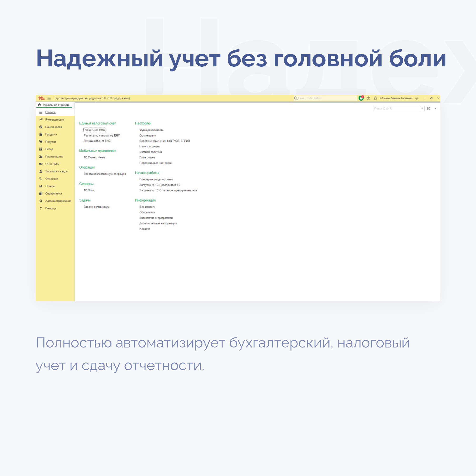Click Зарплата и кадры person icon
Viewport: 476px width, 476px height.
click(41, 171)
